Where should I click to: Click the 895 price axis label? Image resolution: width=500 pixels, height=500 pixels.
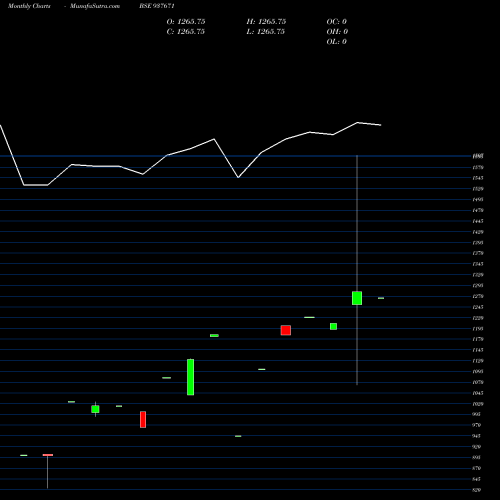477,458
